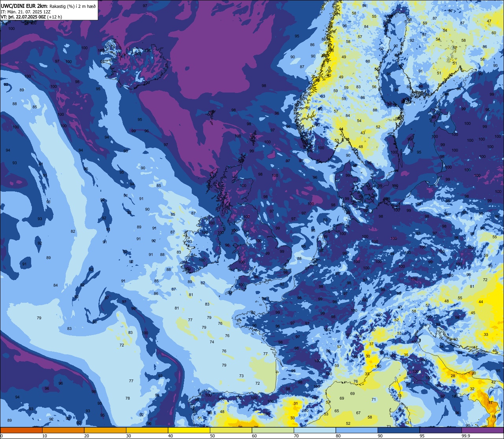
Task: Click the legend scale label 30
Action: [128, 436]
